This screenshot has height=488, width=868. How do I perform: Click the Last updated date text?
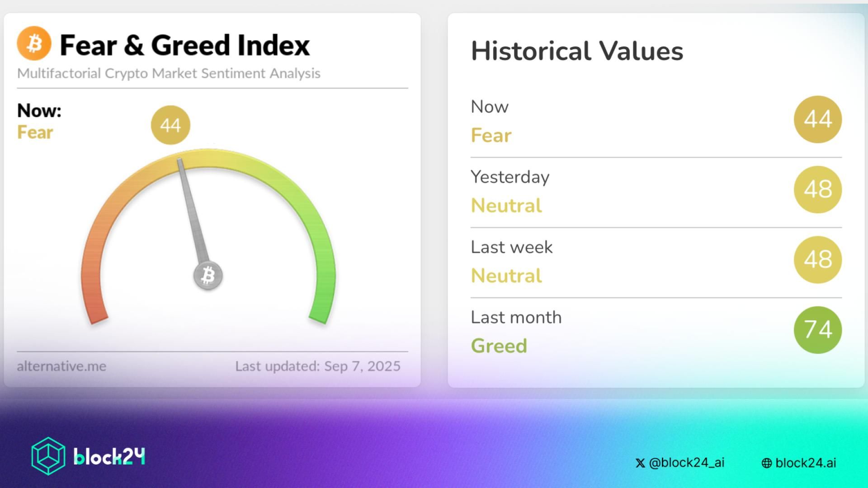pos(317,366)
